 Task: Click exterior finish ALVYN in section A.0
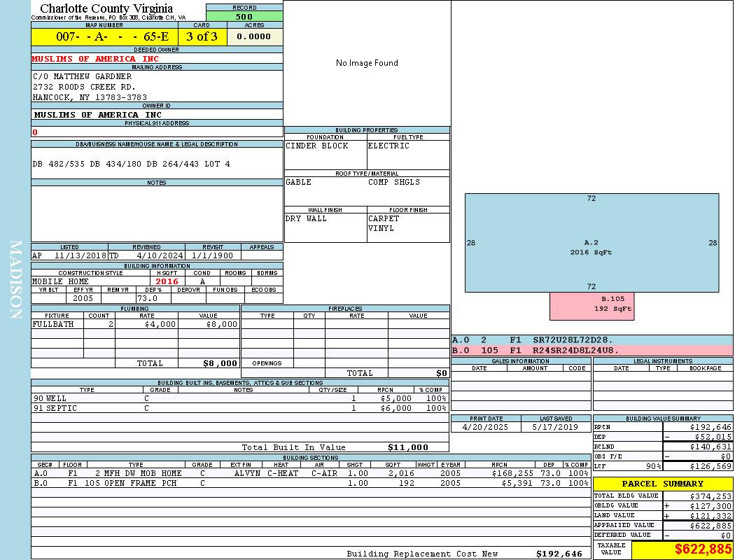click(x=248, y=473)
